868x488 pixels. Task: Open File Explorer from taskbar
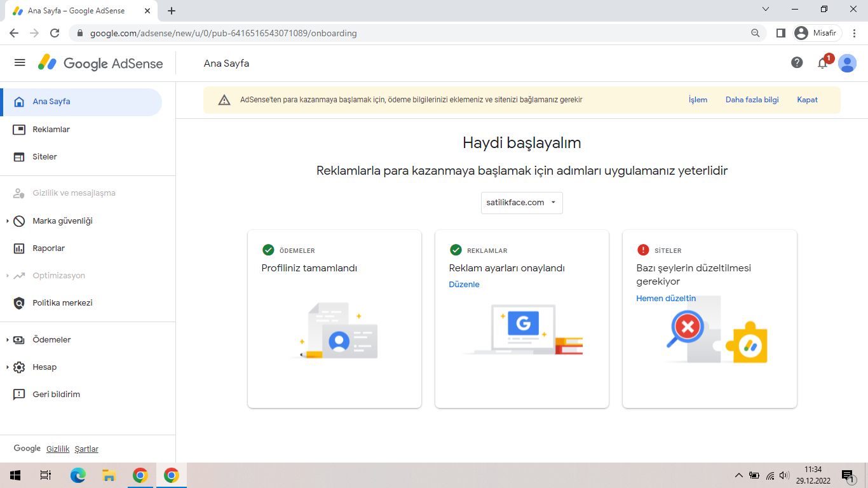point(109,475)
